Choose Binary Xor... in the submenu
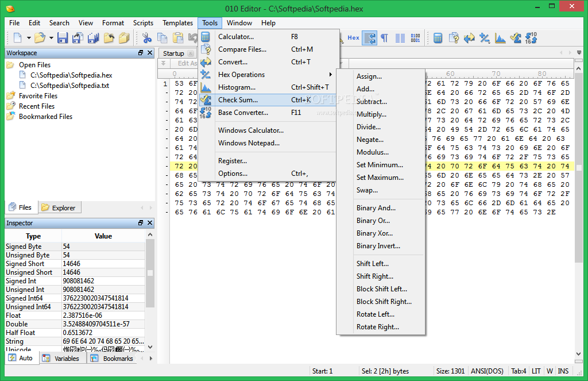The height and width of the screenshot is (381, 588). coord(381,233)
